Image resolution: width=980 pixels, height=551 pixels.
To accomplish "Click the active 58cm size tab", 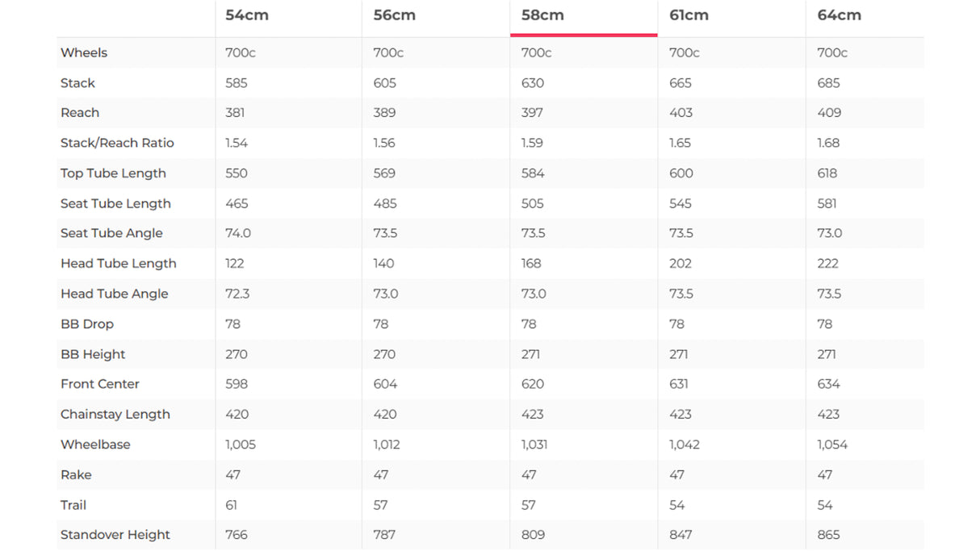I will click(x=542, y=15).
